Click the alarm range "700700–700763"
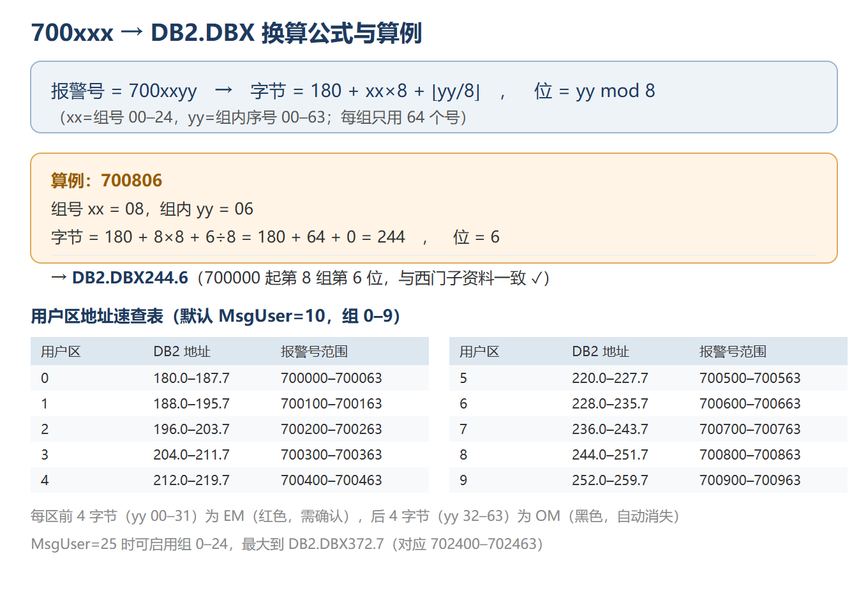868x600 pixels. click(750, 429)
